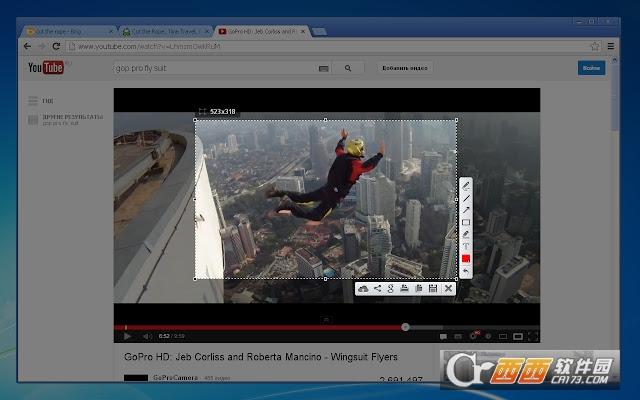Copy the screenshot to clipboard

pyautogui.click(x=418, y=289)
